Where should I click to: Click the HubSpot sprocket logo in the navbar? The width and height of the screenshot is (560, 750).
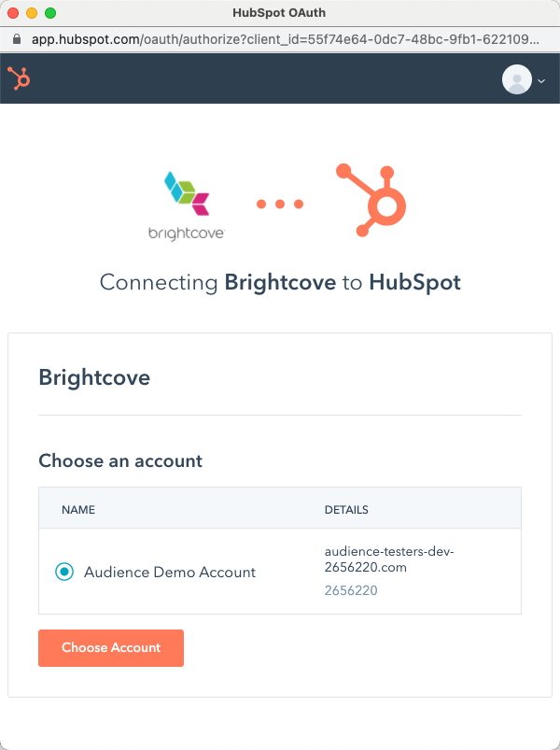[19, 78]
